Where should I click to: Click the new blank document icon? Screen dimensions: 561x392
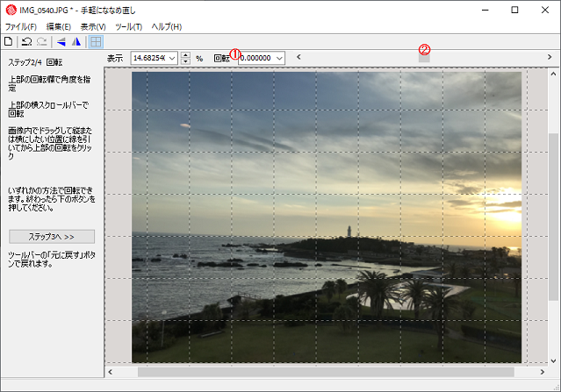tap(9, 41)
